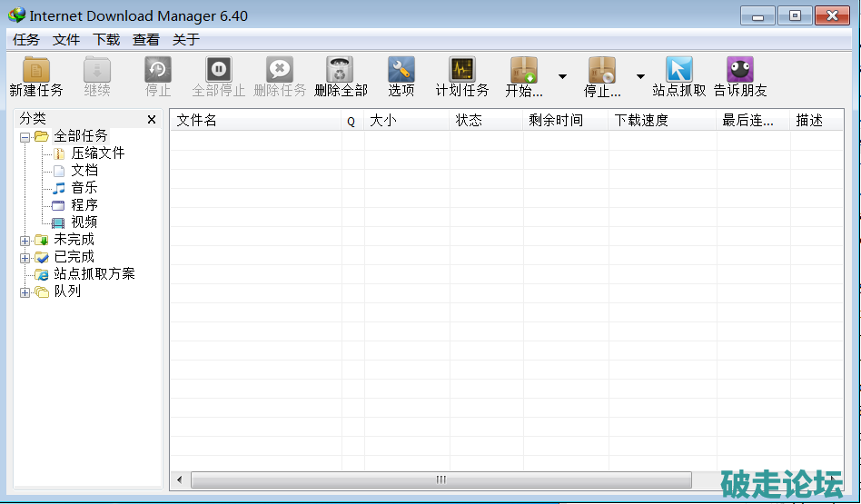Select the 未完成 folder

click(74, 240)
